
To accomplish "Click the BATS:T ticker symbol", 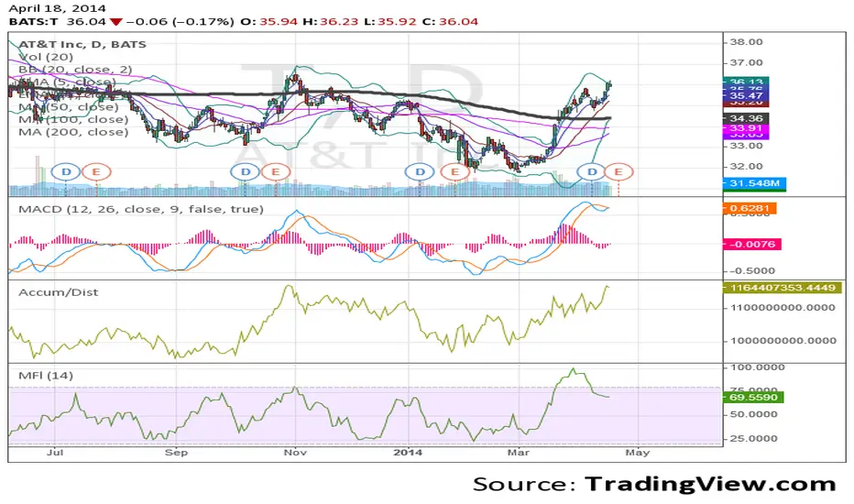I will coord(33,22).
